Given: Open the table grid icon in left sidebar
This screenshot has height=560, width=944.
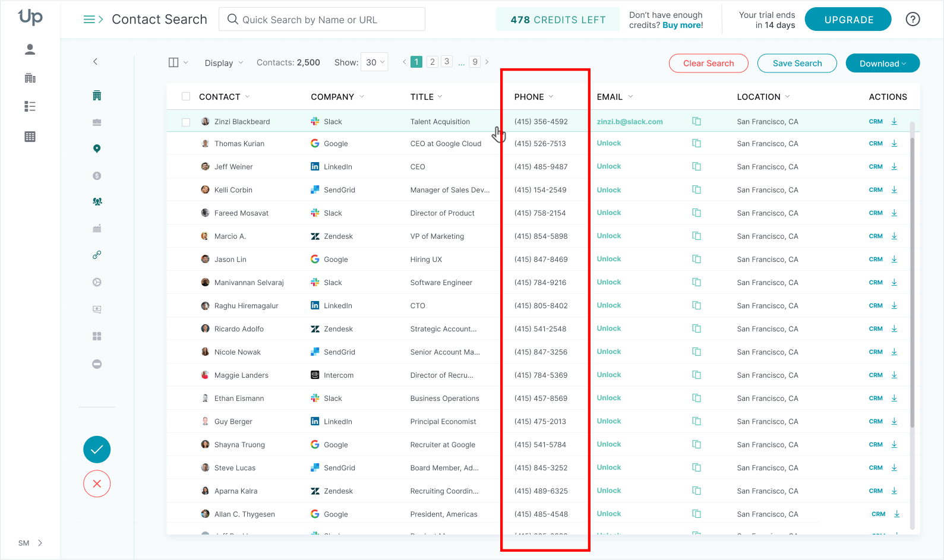Looking at the screenshot, I should 30,137.
